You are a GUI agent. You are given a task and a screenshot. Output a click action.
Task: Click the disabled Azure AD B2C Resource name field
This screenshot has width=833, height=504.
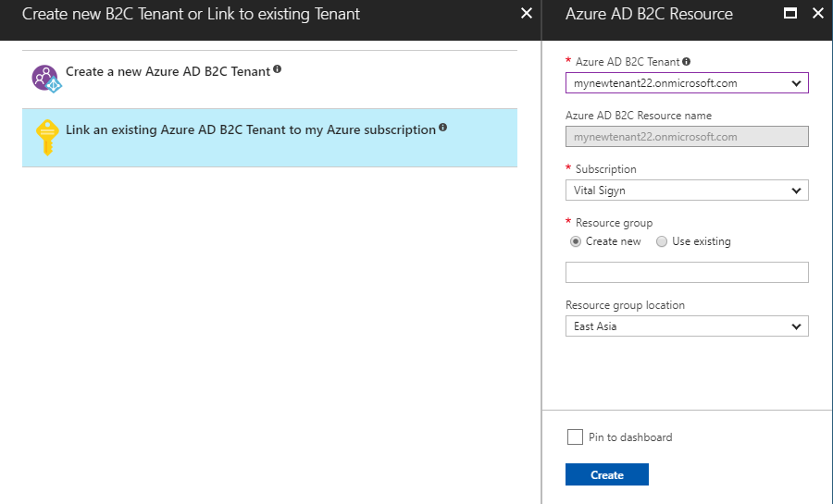[687, 137]
